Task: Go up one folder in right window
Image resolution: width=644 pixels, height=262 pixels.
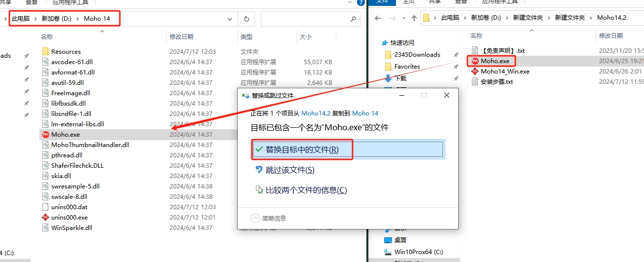Action: click(415, 18)
